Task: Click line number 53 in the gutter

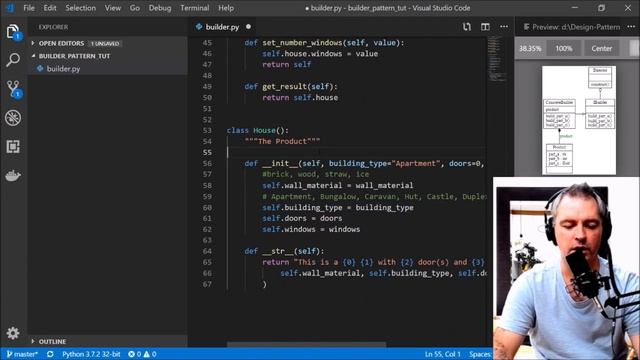Action: click(207, 130)
